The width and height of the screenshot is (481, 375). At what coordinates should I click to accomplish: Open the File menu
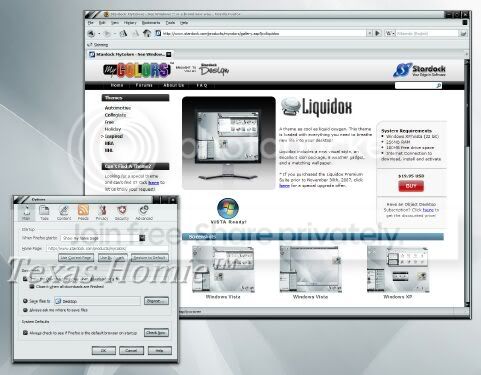point(91,23)
